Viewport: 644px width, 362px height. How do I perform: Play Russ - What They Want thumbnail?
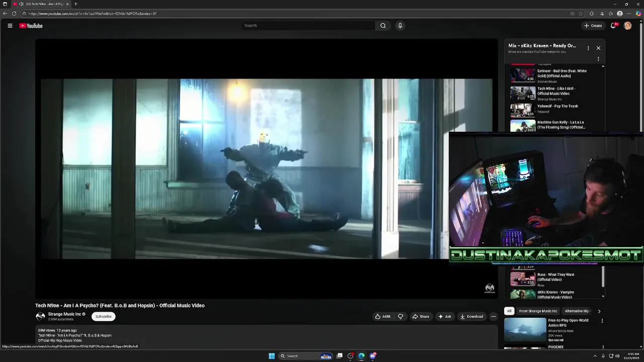tap(523, 279)
